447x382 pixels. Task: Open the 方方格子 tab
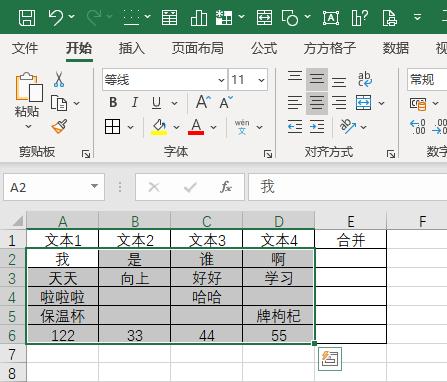(x=329, y=48)
